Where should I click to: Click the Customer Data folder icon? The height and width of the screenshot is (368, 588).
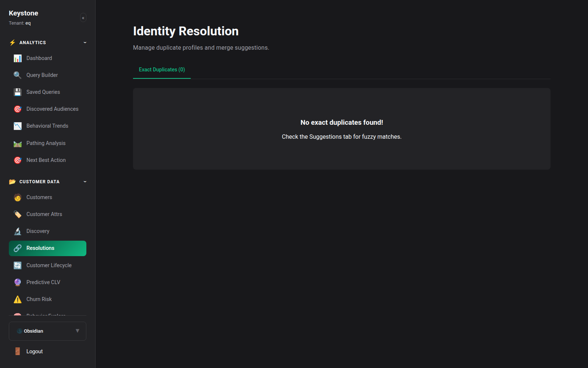12,181
